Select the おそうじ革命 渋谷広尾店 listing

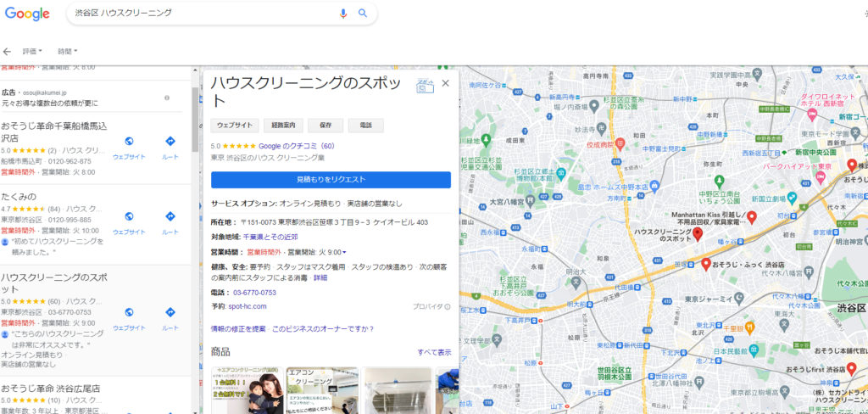[50, 388]
